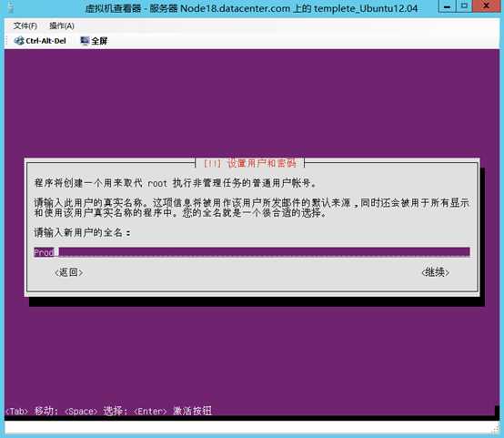
Task: Close the virtual machine viewer window
Action: click(x=487, y=6)
